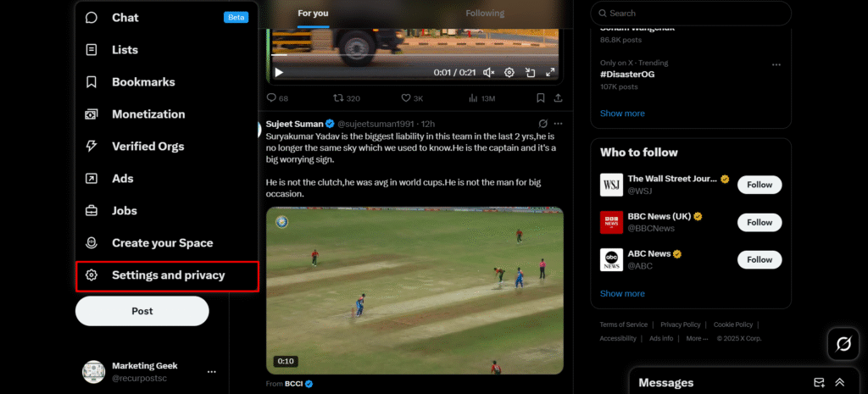Seek on the video progress bar
The width and height of the screenshot is (868, 394).
[x=414, y=55]
